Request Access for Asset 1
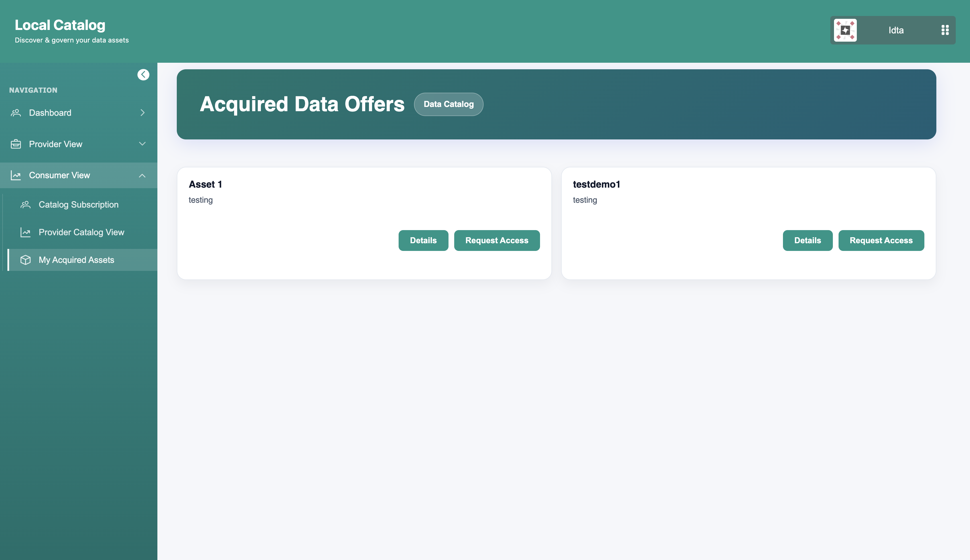Image resolution: width=970 pixels, height=560 pixels. [x=496, y=240]
